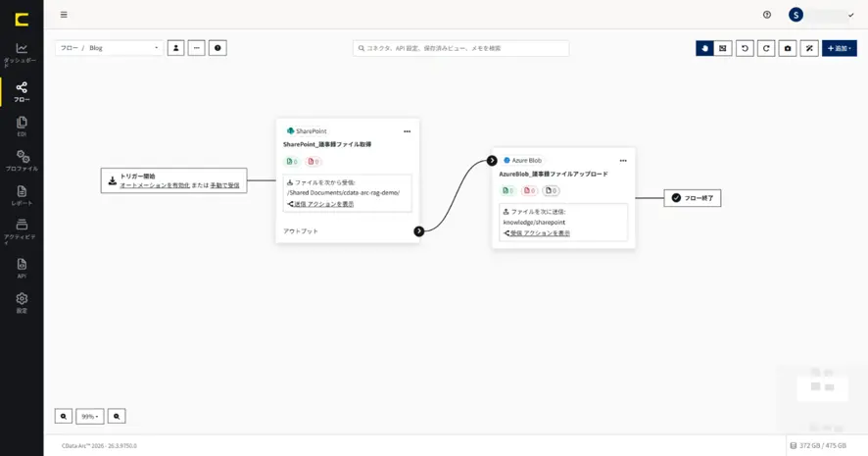Undo the last flow change
This screenshot has width=868, height=456.
click(745, 48)
